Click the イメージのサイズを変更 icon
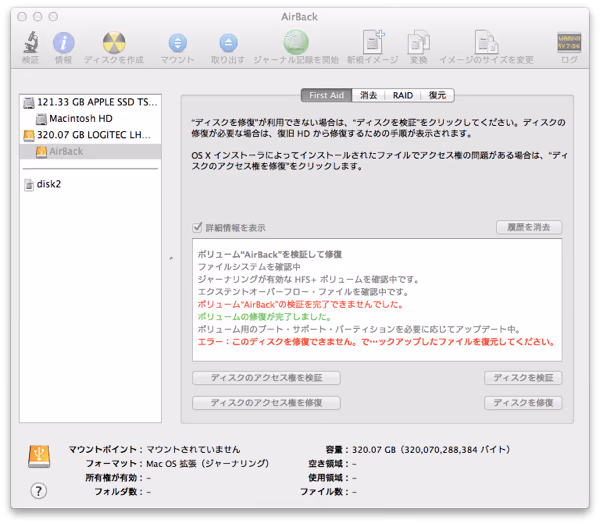600x524 pixels. point(486,42)
